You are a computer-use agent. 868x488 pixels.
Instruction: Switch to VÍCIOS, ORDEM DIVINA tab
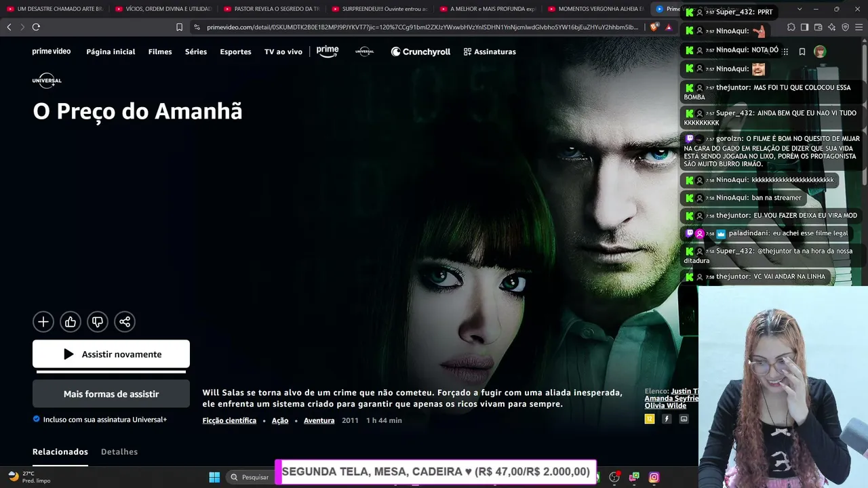162,9
